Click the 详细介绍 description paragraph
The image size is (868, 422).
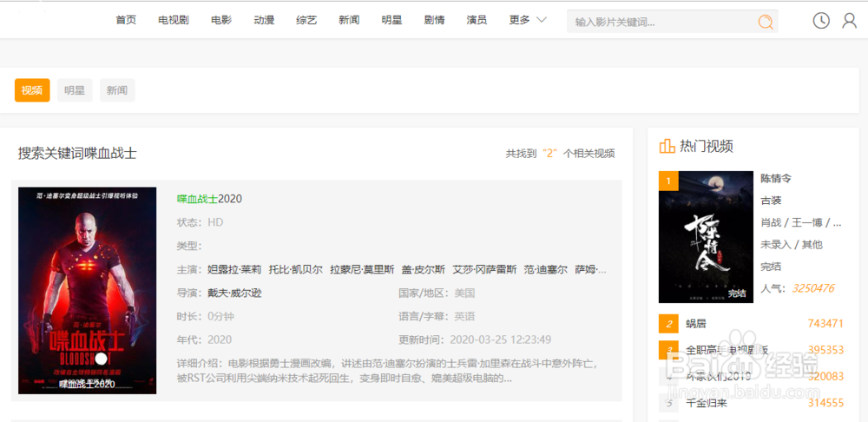click(389, 372)
